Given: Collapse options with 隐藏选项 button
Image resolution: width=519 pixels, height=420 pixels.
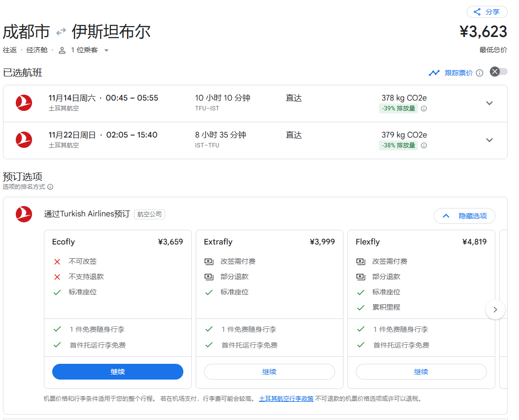Looking at the screenshot, I should click(464, 216).
